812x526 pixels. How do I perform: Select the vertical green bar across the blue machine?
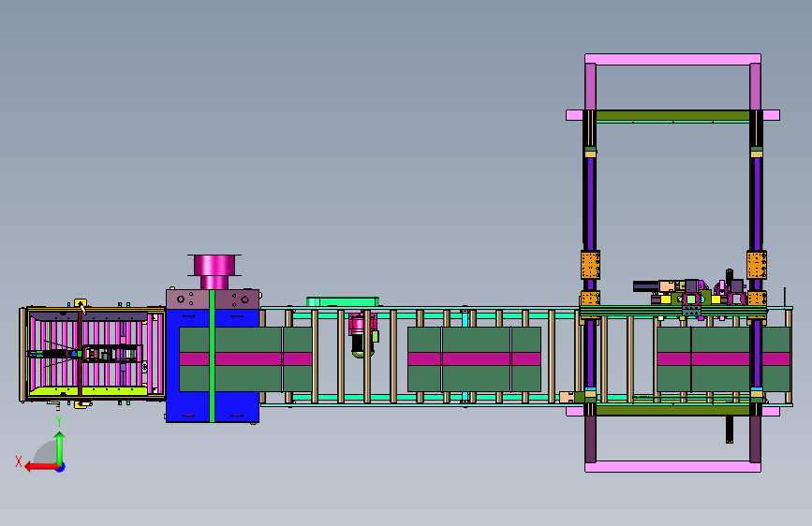[212, 357]
